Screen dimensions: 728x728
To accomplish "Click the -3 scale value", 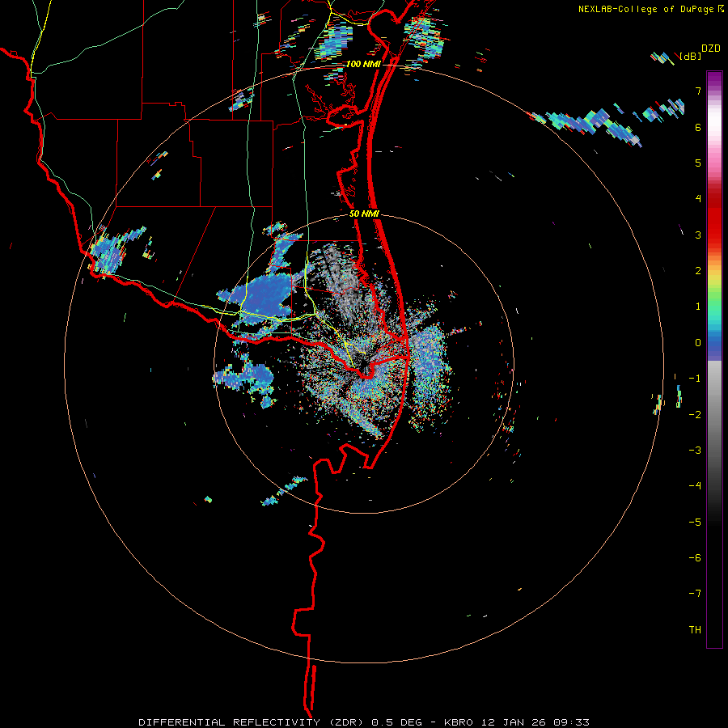I will [695, 451].
